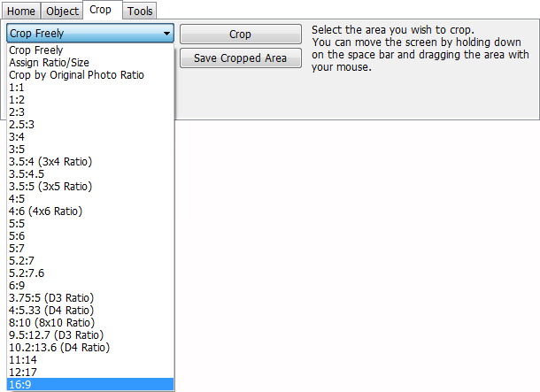Select 3.5:5 (3x5 Ratio) in list
Screen dimensions: 540x392
90,186
